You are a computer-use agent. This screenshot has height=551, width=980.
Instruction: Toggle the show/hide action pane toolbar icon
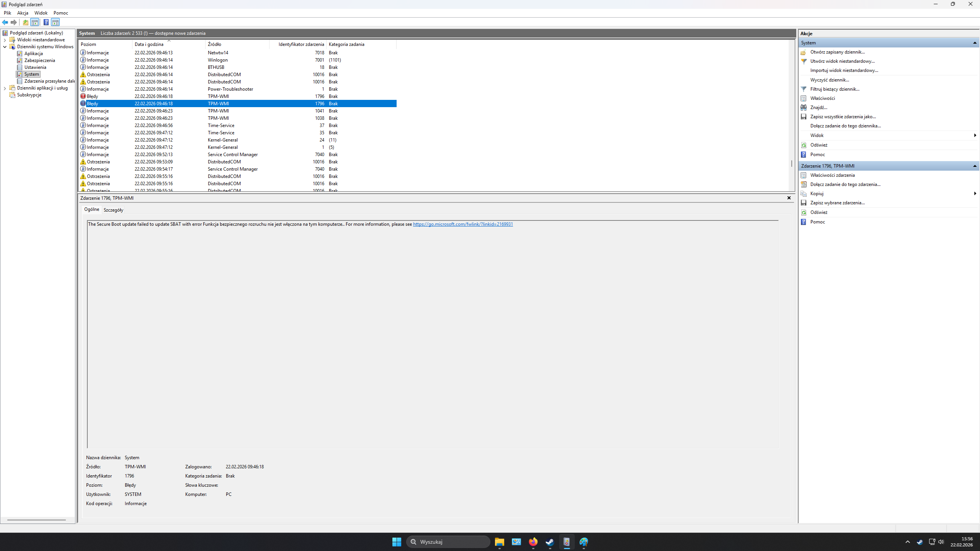(56, 22)
